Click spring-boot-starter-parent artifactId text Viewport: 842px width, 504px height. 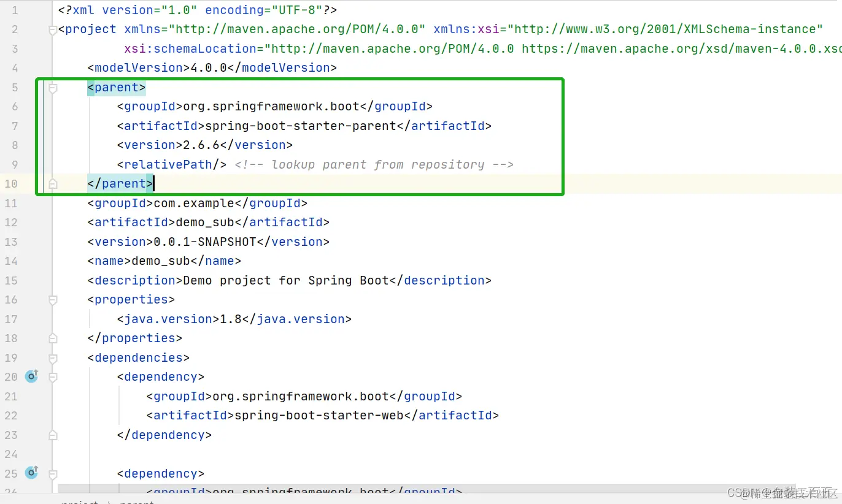pyautogui.click(x=301, y=126)
